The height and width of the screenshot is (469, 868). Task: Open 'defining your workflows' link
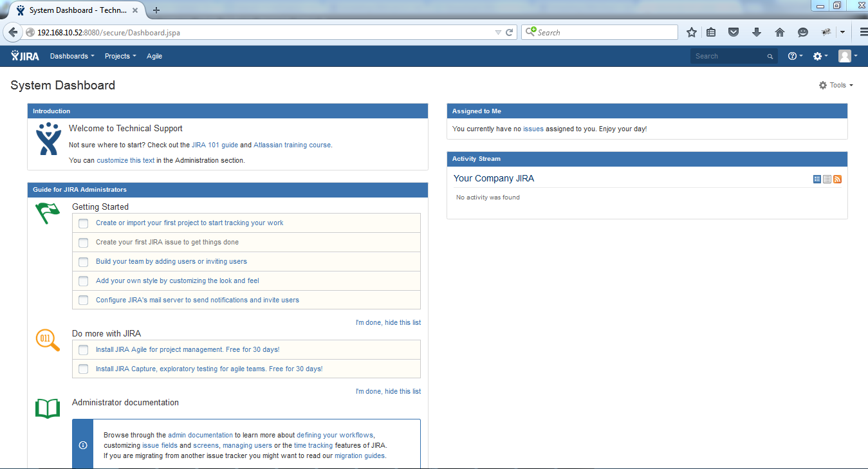click(335, 436)
